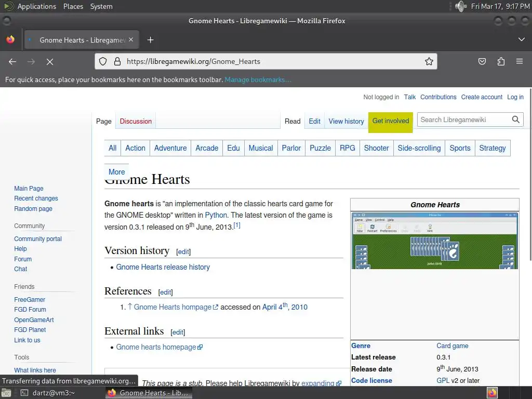This screenshot has width=532, height=399.
Task: Open the Contributions link
Action: (x=438, y=97)
